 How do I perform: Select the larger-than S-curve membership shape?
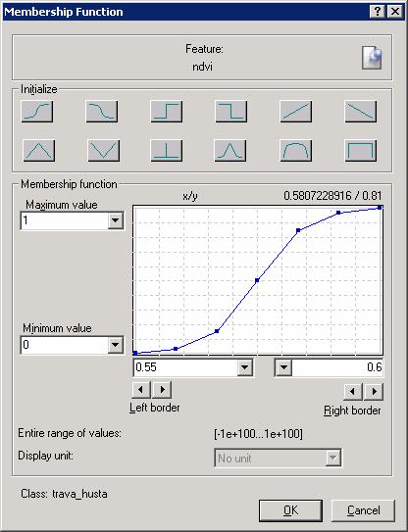point(37,112)
